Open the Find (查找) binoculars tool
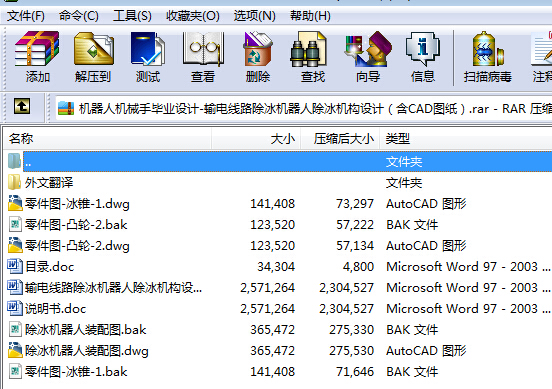Viewport: 552px width, 389px height. tap(308, 49)
